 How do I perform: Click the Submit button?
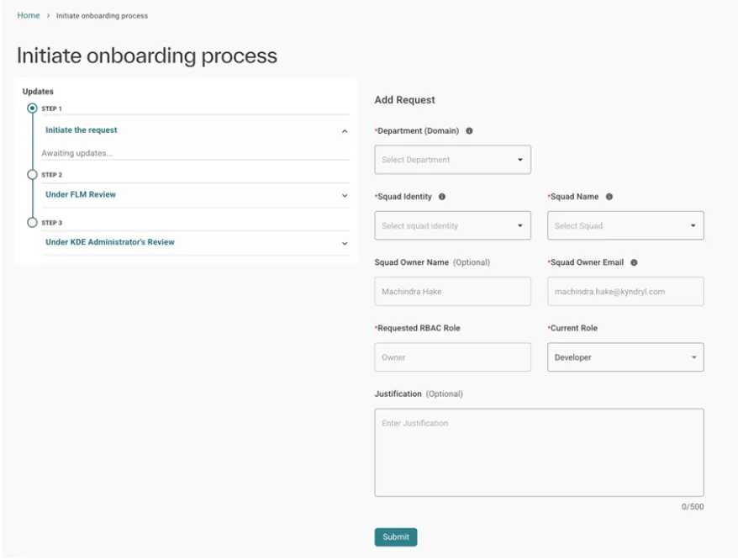tap(396, 537)
